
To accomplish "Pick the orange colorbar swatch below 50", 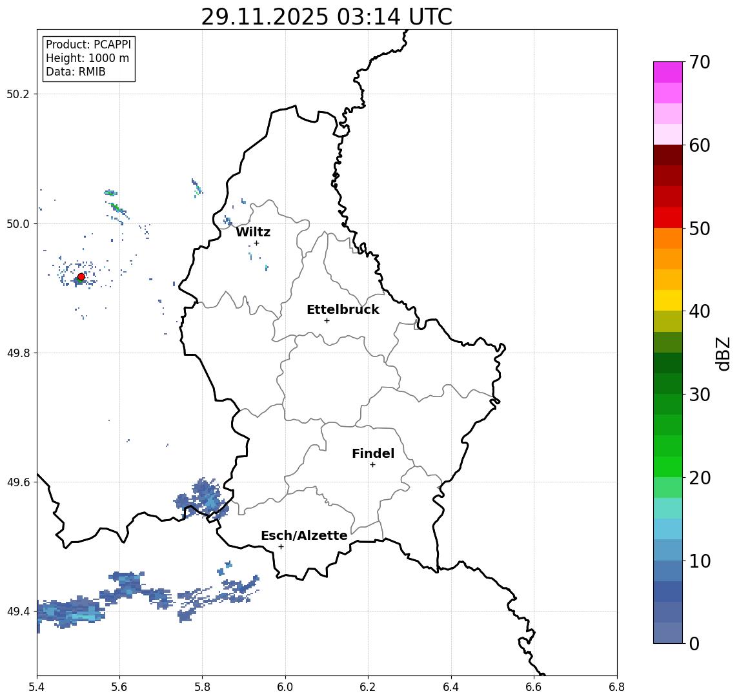I will pyautogui.click(x=668, y=238).
